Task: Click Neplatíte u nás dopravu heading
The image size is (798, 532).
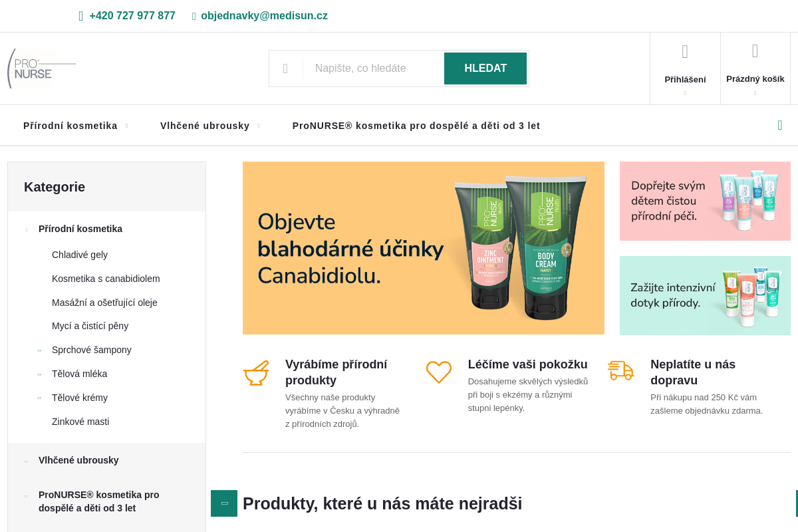Action: tap(693, 372)
